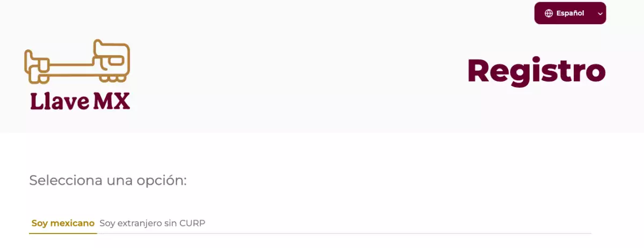Select the Soy mexicano tab

click(63, 223)
